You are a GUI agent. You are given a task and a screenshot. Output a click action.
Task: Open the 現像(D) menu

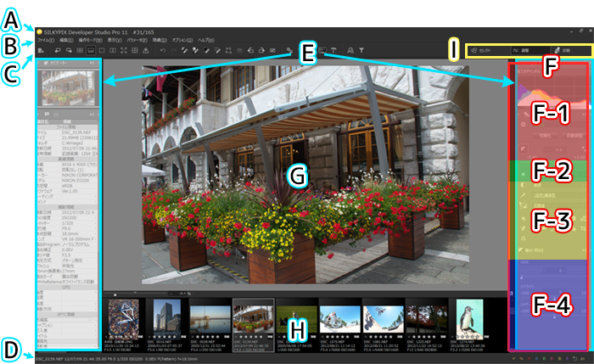tap(160, 40)
